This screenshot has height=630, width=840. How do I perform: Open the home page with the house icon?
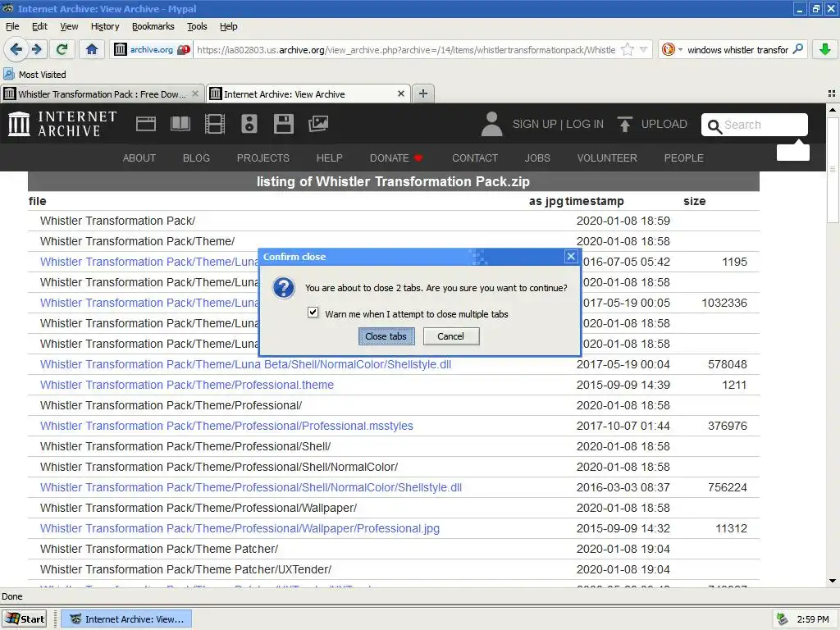click(92, 50)
